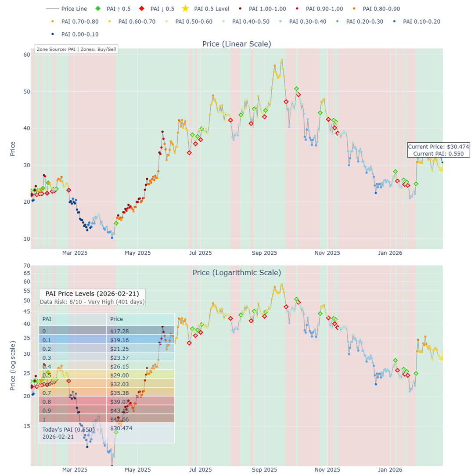Click the PAI 0.50-0.60 legend label
The image size is (471, 476).
pyautogui.click(x=195, y=22)
